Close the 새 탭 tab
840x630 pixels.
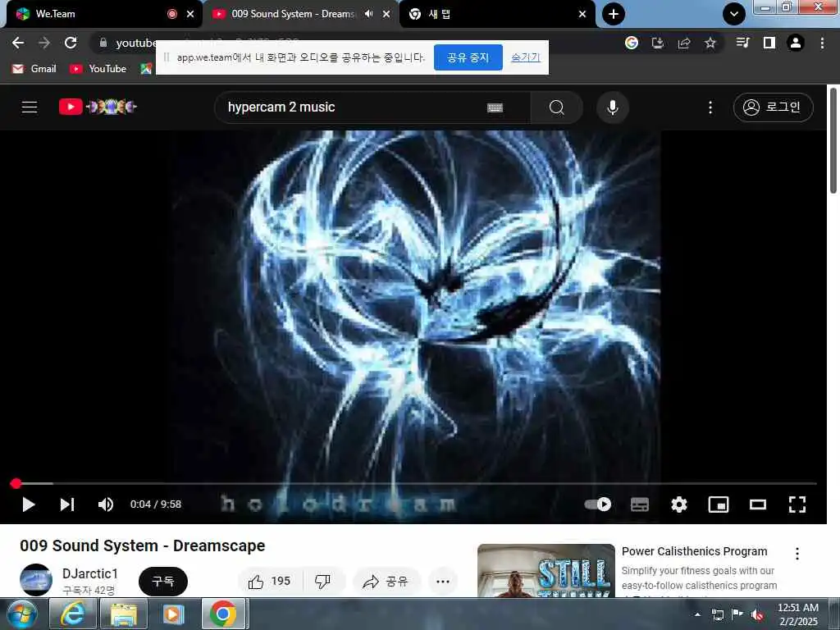point(582,14)
